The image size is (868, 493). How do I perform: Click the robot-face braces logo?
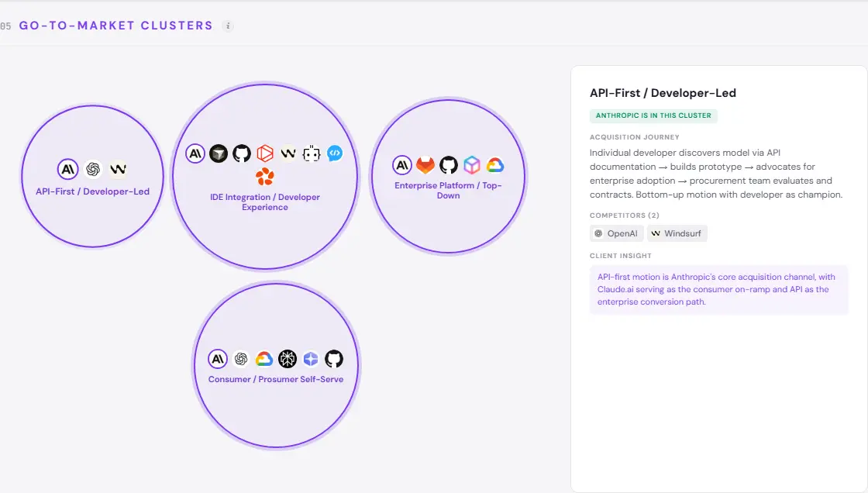pos(312,153)
